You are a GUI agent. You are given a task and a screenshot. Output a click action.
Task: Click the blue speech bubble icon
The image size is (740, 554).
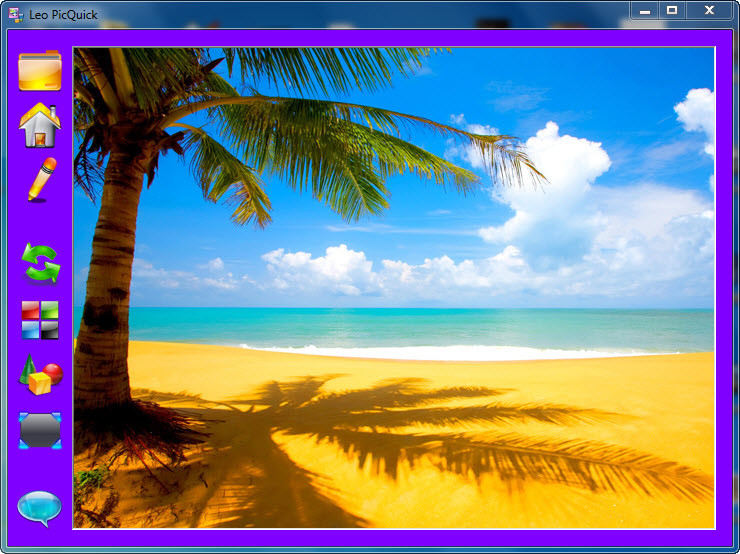click(x=40, y=508)
